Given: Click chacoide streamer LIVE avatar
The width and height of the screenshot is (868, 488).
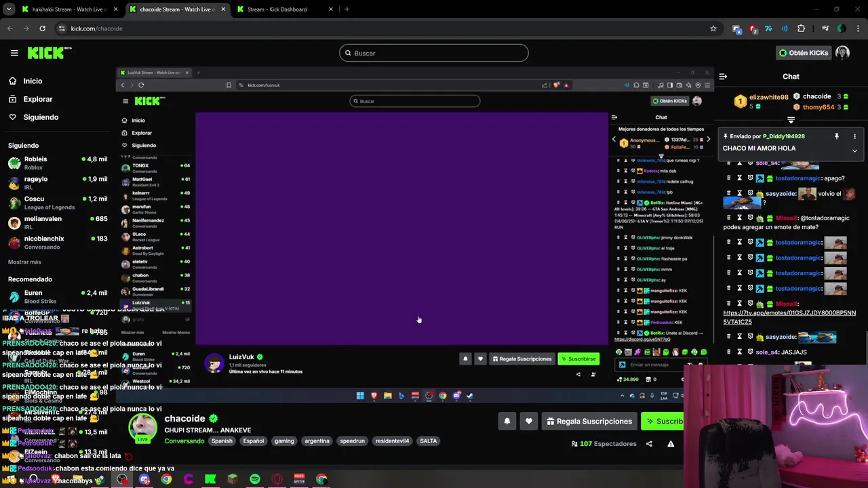Looking at the screenshot, I should tap(143, 428).
